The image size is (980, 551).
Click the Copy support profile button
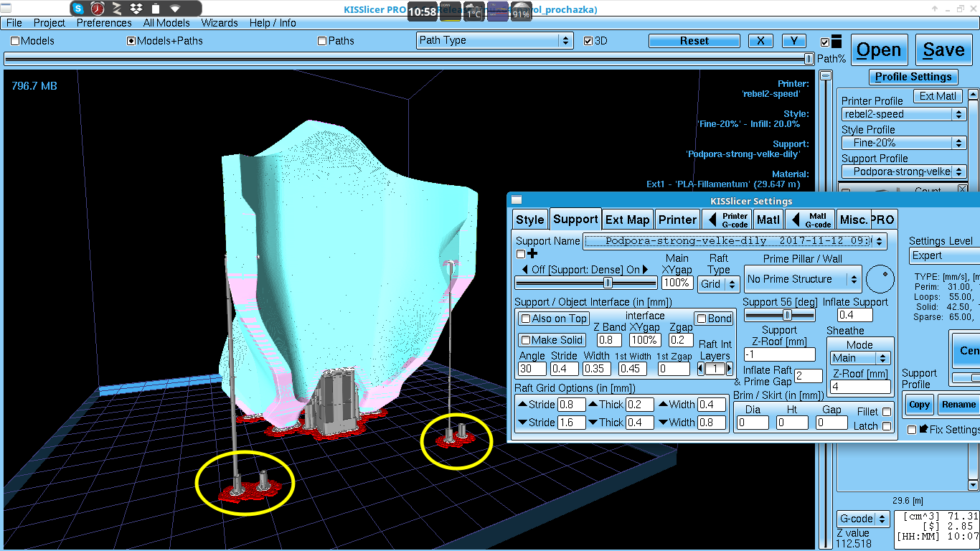pos(919,405)
